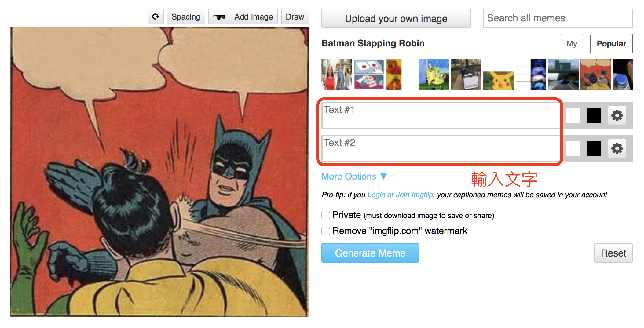Switch to the My tab
Image resolution: width=644 pixels, height=328 pixels.
point(572,44)
